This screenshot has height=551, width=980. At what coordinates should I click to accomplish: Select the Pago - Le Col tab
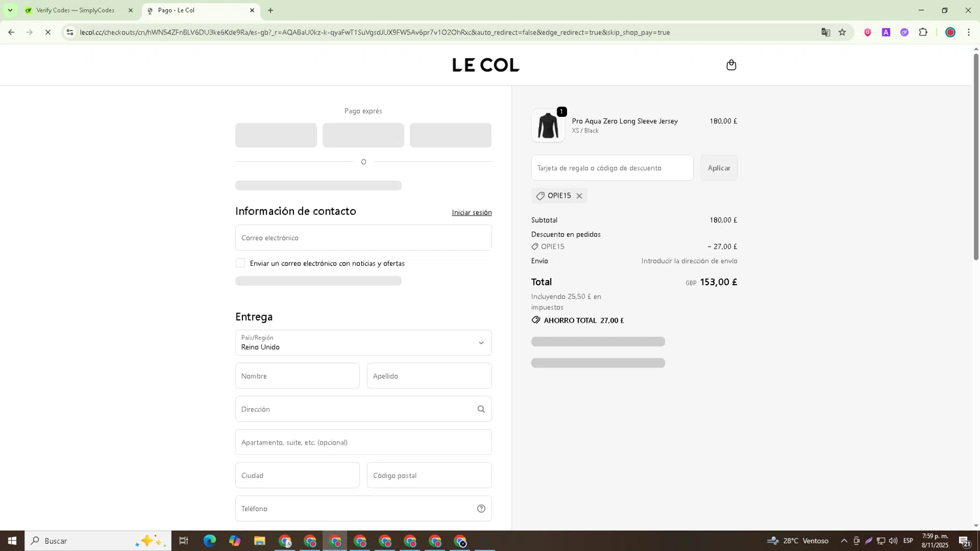tap(199, 10)
